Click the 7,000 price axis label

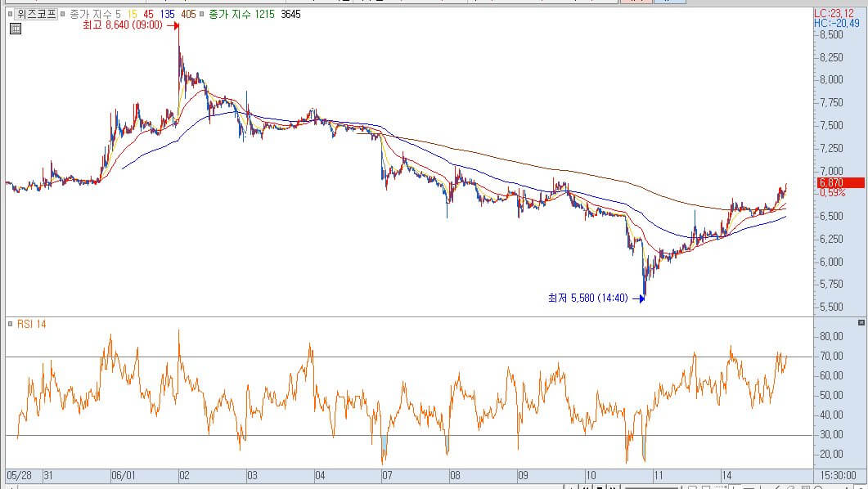831,171
